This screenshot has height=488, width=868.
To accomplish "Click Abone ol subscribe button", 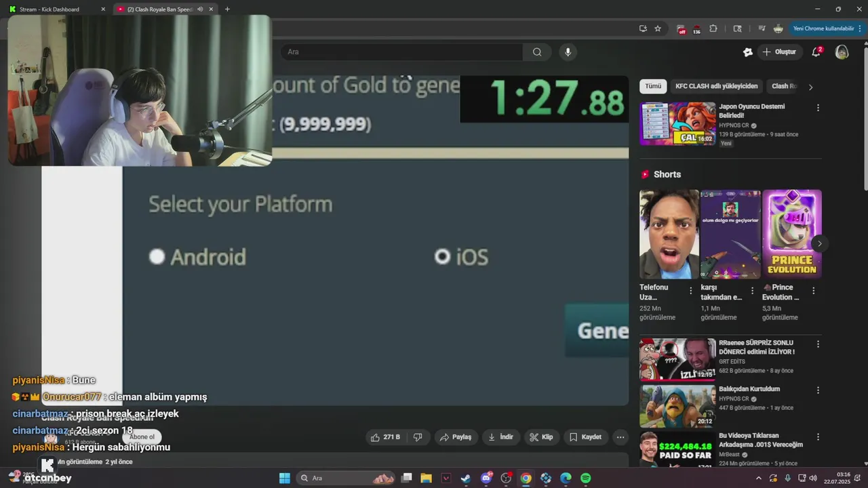I will (x=142, y=437).
